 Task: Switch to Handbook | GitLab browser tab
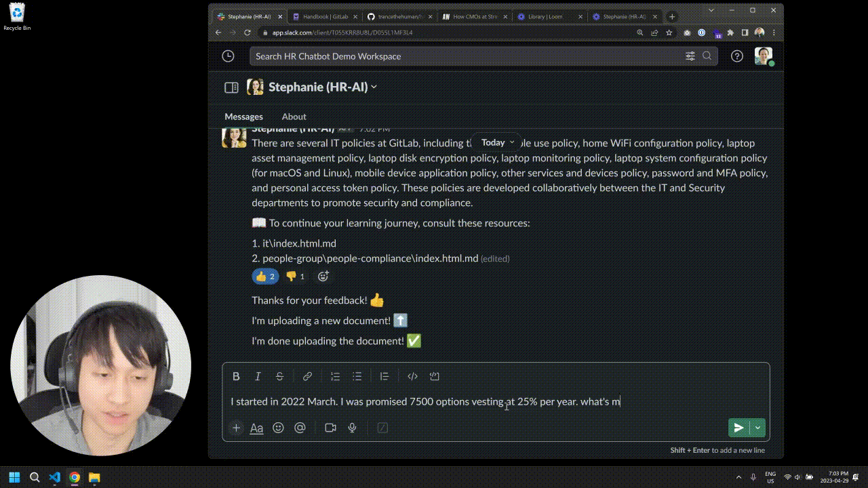(324, 16)
